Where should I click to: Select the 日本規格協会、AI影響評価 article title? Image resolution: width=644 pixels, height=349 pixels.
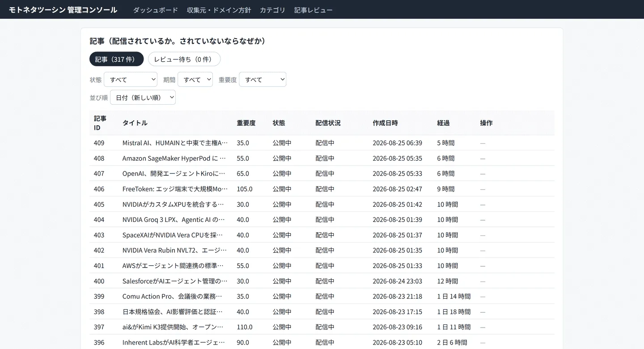pyautogui.click(x=173, y=312)
